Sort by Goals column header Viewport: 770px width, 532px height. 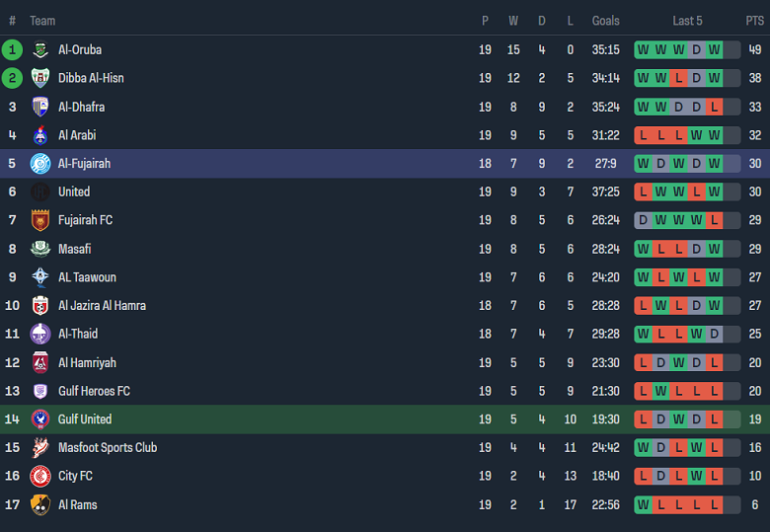point(605,21)
